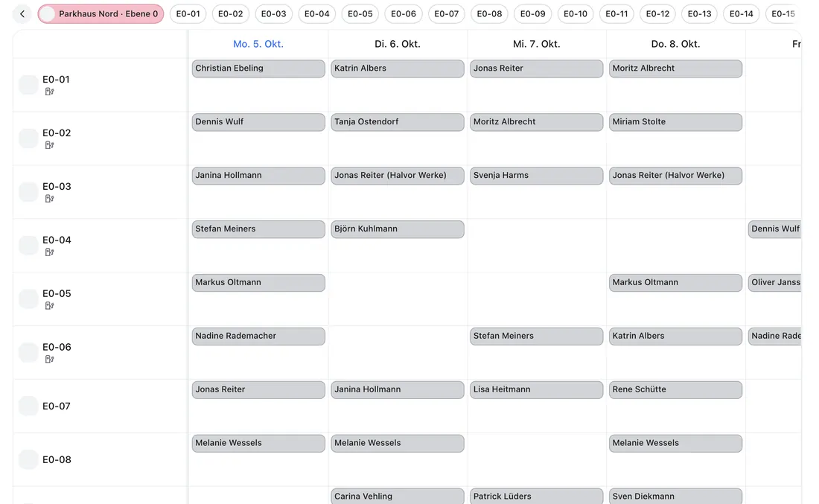Select the E0-07 chip in the top bar

[x=447, y=14]
